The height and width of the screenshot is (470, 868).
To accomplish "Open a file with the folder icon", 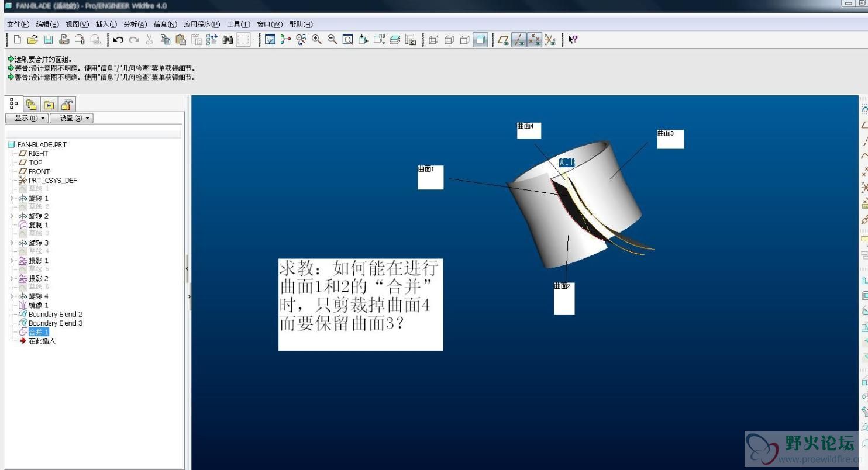I will (33, 40).
